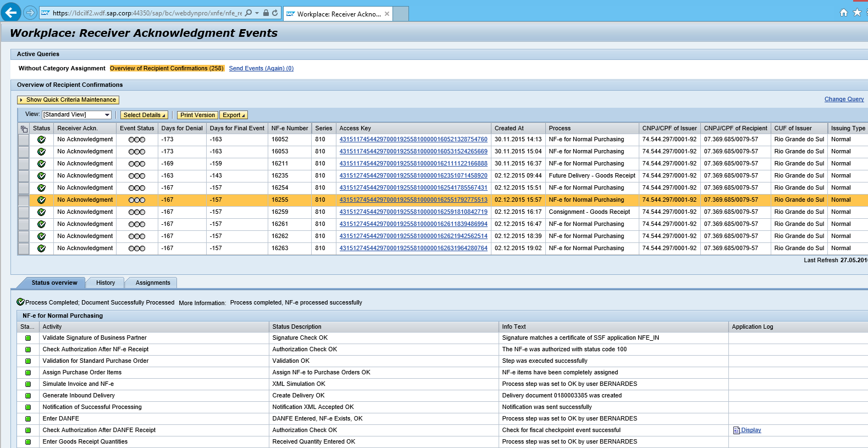868x448 pixels.
Task: Click the refresh icon in address bar
Action: [275, 13]
